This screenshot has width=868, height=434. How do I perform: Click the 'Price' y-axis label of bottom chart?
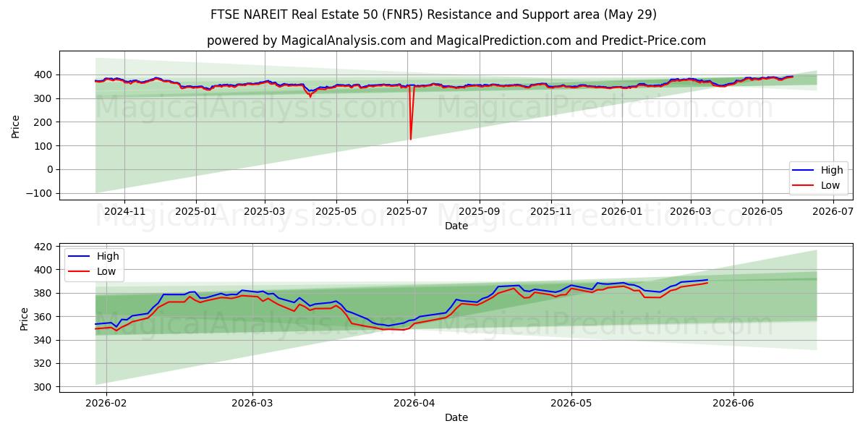[x=24, y=318]
